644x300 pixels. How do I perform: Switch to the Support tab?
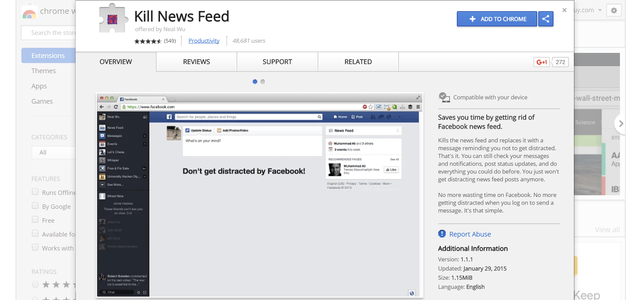(x=277, y=62)
